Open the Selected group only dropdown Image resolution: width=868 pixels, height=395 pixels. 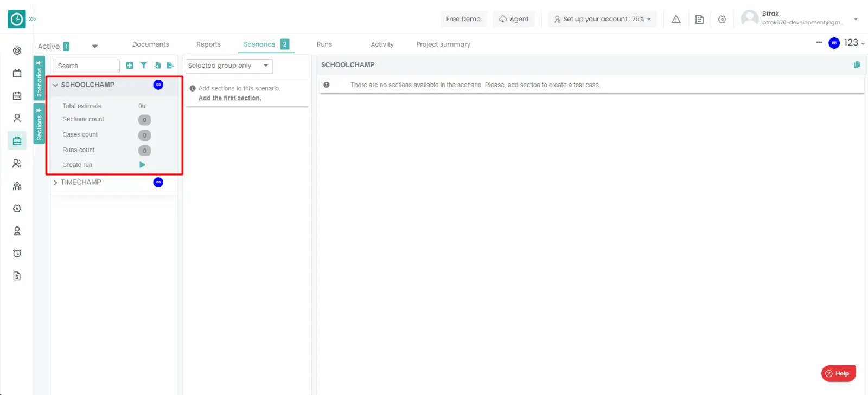pyautogui.click(x=228, y=66)
